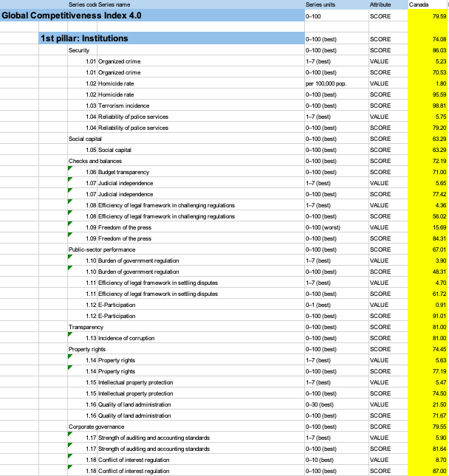
Task: Click E-Participation value cell 0.91
Action: pyautogui.click(x=428, y=305)
